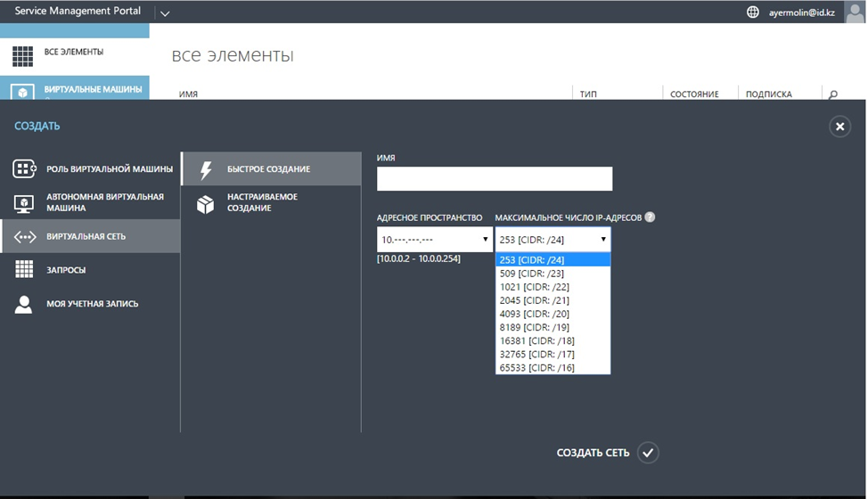868x499 pixels.
Task: Open the address space 10.---.---.--- dropdown
Action: 435,240
